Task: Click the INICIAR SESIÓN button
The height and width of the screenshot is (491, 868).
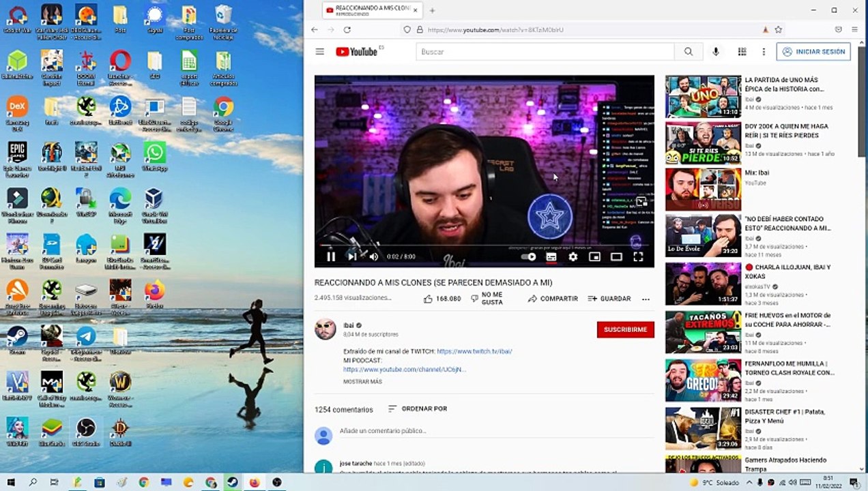Action: pos(813,52)
